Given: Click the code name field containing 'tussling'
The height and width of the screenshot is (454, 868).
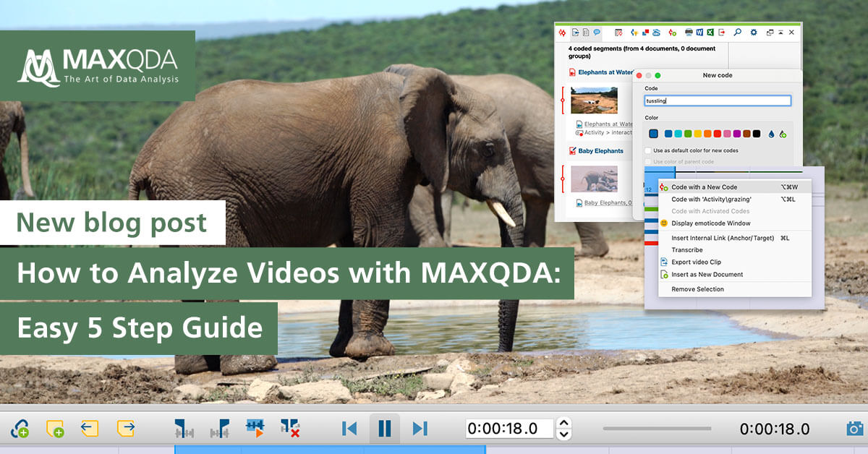Looking at the screenshot, I should [716, 100].
